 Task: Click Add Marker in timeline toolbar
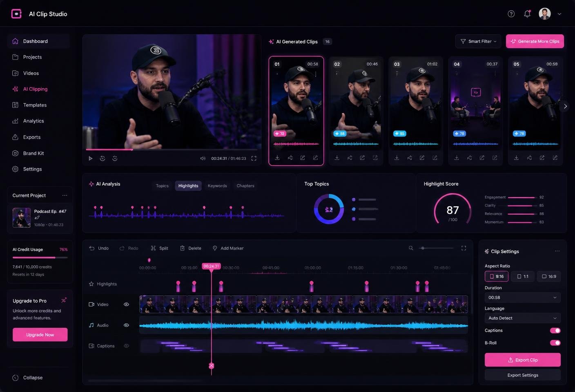pyautogui.click(x=228, y=248)
